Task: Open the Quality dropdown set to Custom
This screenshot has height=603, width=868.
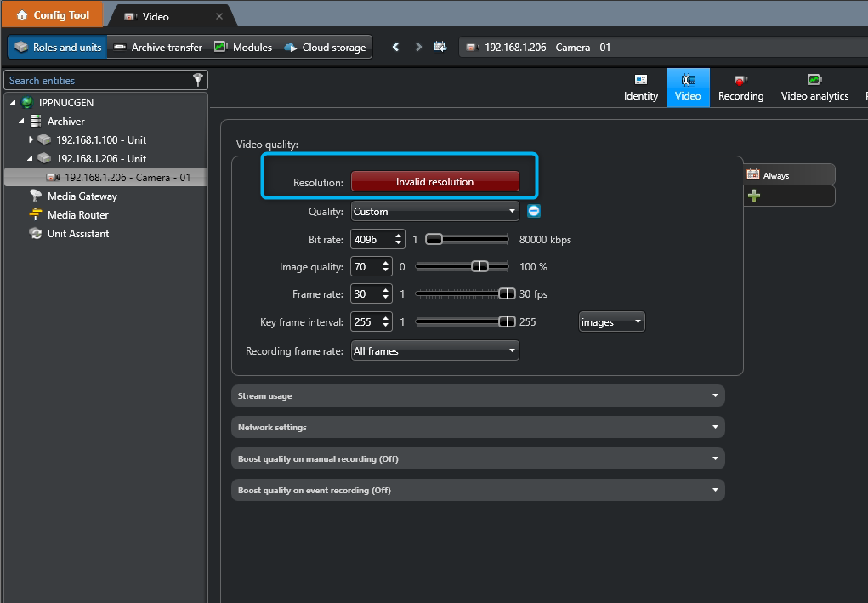Action: 434,212
